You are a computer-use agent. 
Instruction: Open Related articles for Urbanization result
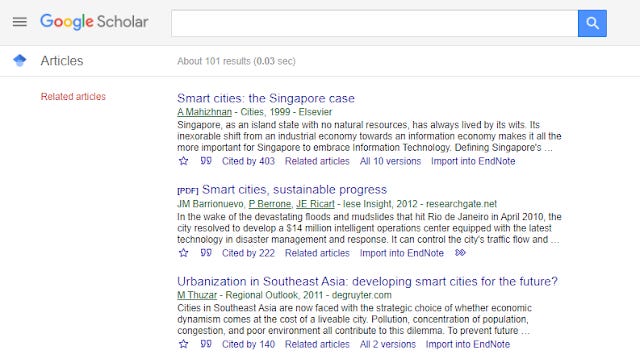pos(317,344)
